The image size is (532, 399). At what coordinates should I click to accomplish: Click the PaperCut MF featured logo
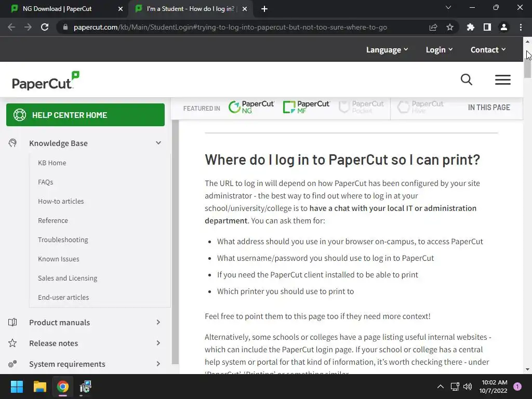[x=306, y=107]
